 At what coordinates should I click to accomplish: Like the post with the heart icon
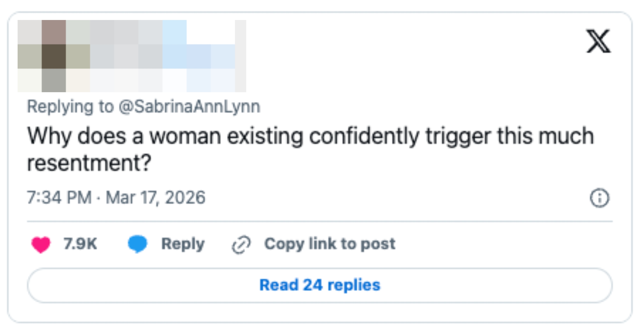41,244
